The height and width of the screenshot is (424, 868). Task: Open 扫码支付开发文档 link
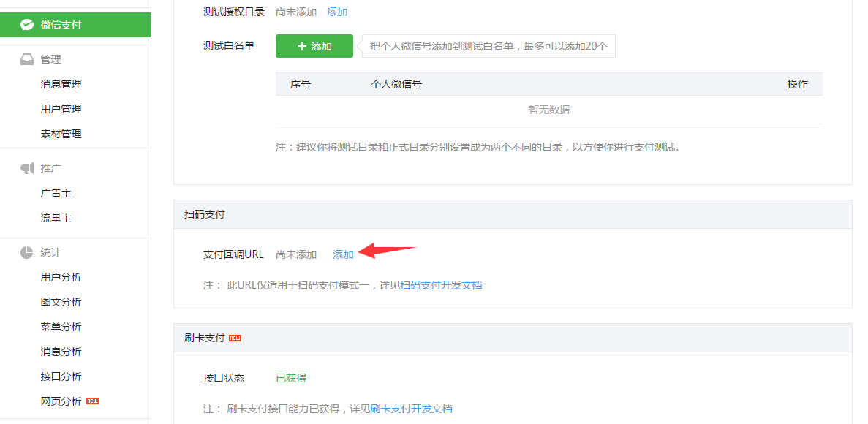point(441,285)
